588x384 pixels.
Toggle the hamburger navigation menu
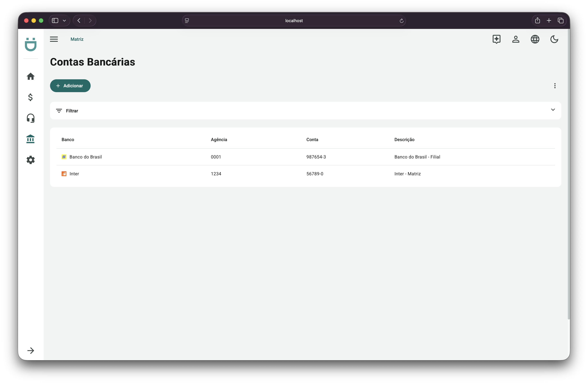(54, 39)
